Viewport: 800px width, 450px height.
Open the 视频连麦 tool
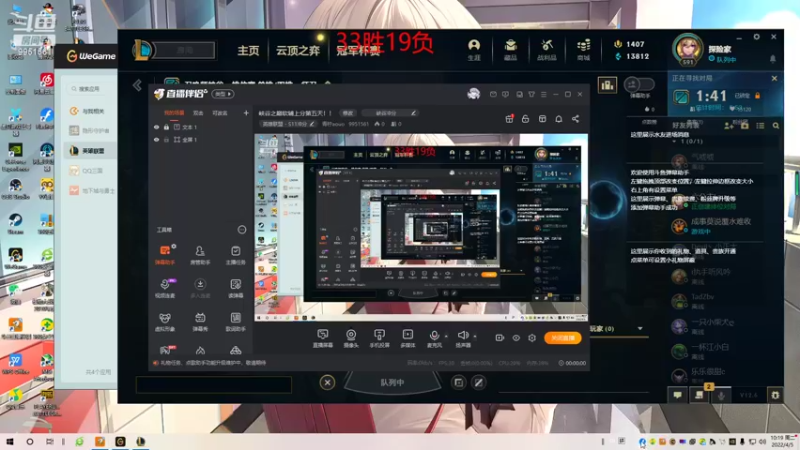click(165, 288)
